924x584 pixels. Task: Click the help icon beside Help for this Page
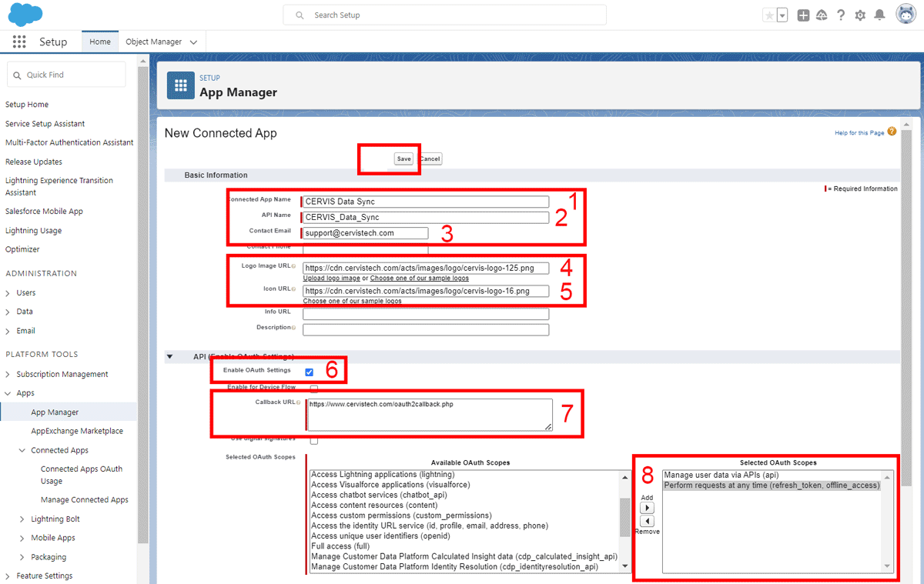pyautogui.click(x=892, y=132)
